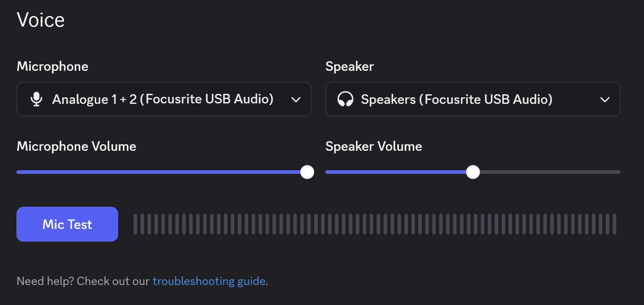Expand the Speaker dropdown chevron

(605, 99)
